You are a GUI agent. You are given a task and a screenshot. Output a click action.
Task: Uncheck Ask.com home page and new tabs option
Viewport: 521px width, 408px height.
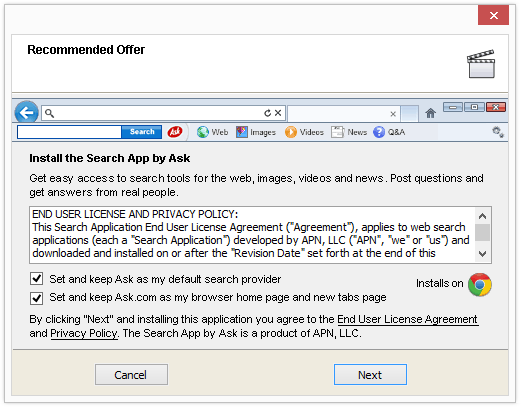pos(36,298)
